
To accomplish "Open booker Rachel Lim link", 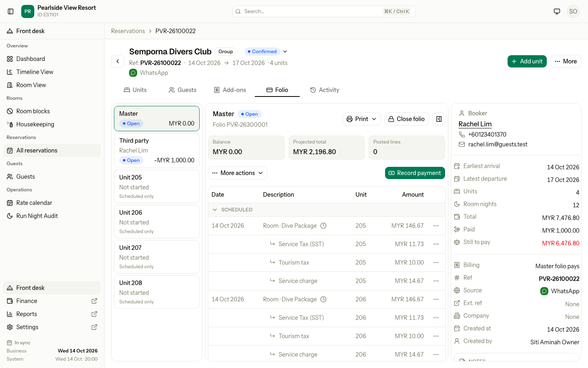I will 475,124.
